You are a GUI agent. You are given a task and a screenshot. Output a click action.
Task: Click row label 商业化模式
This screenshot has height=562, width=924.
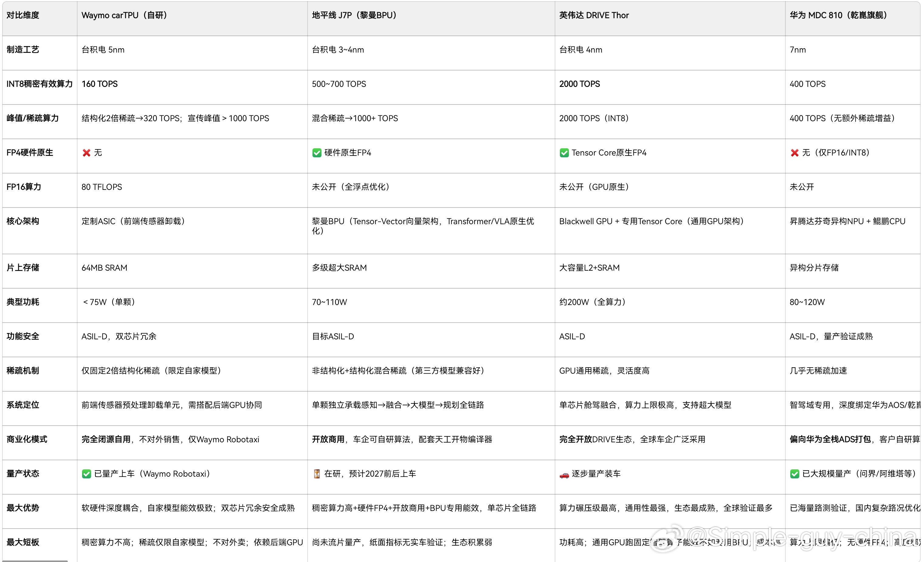pyautogui.click(x=27, y=439)
